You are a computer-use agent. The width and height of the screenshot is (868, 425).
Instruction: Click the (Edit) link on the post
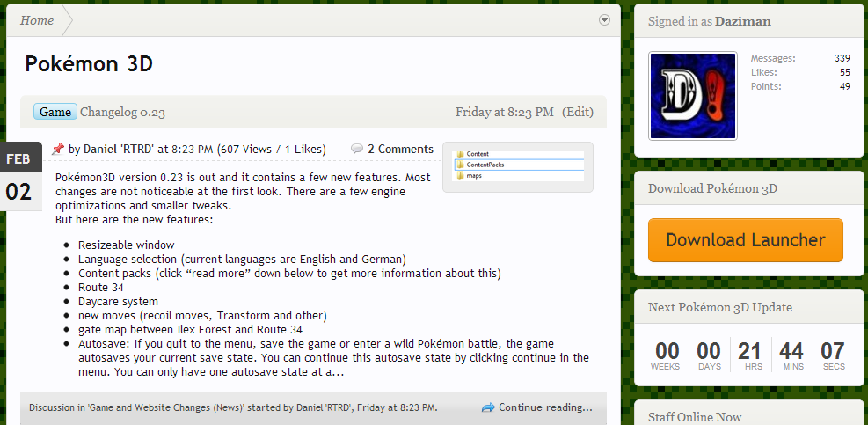(x=578, y=112)
